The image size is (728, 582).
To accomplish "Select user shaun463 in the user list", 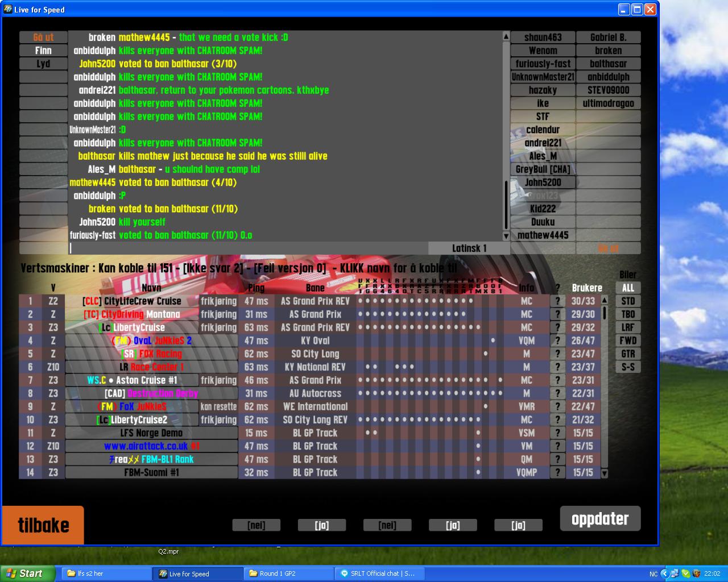I will (543, 38).
